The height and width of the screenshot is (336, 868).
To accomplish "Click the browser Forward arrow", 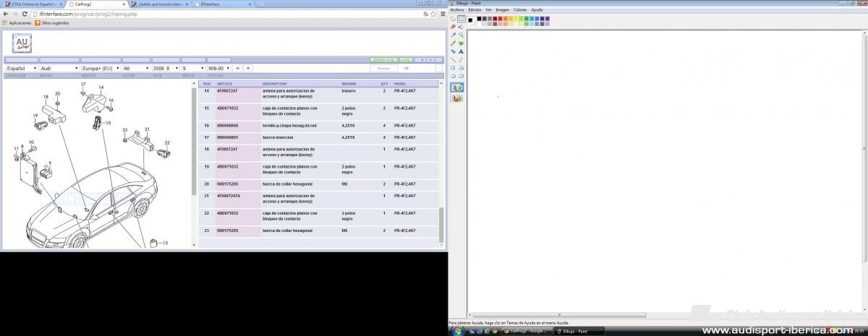I will click(x=14, y=14).
